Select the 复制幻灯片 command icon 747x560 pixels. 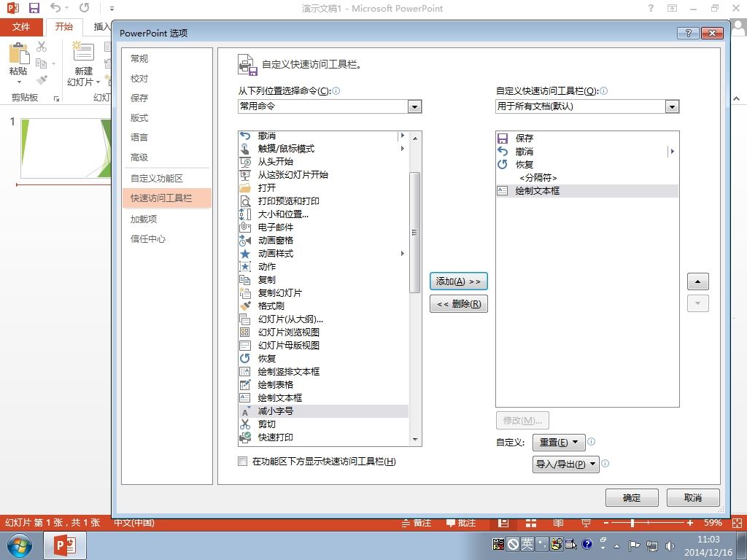[x=245, y=293]
